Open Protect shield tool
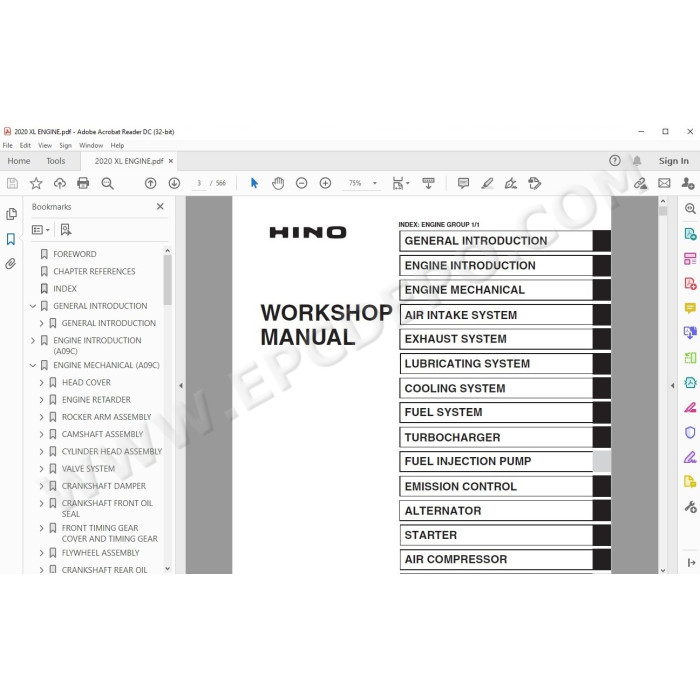This screenshot has width=700, height=700. click(x=690, y=432)
